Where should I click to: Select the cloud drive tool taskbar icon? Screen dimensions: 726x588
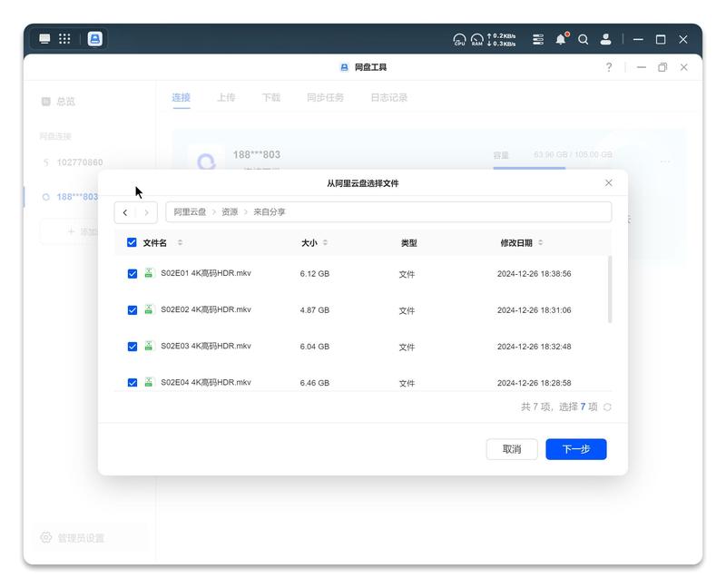pos(95,39)
